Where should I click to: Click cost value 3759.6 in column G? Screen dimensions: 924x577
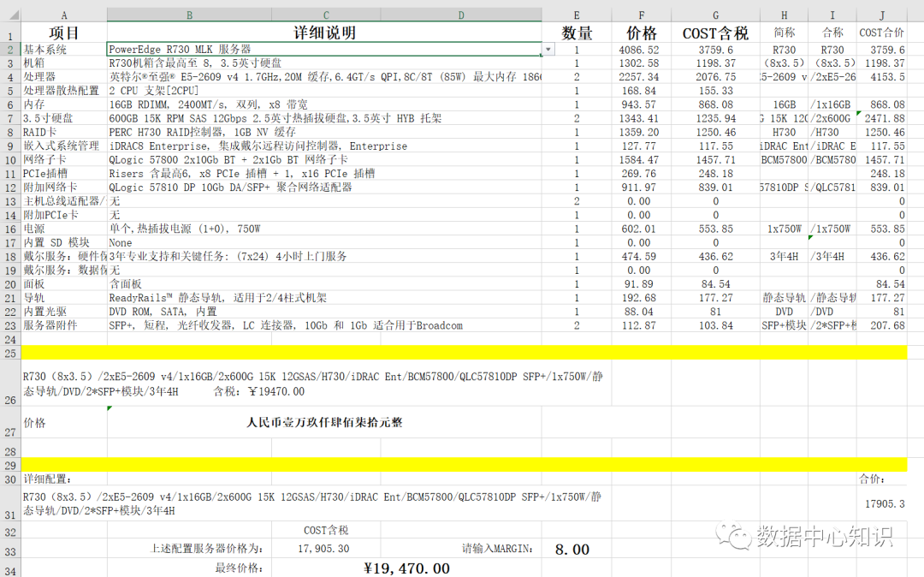pyautogui.click(x=715, y=50)
